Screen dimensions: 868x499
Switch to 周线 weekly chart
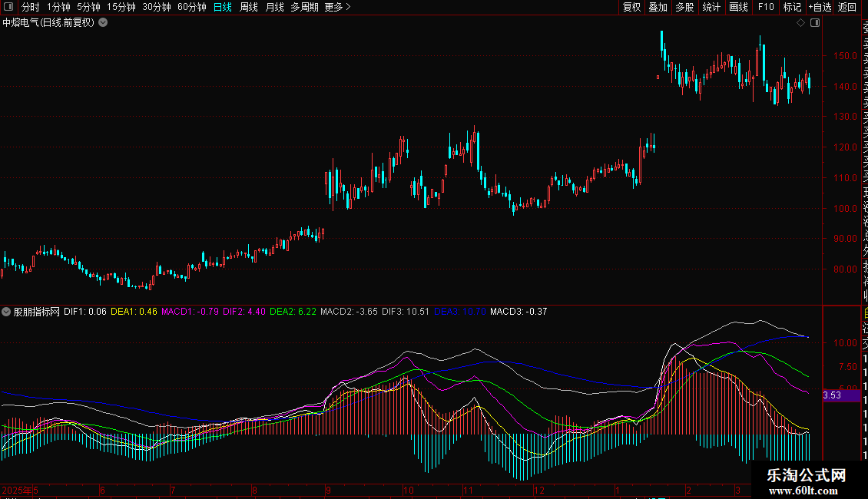(249, 7)
